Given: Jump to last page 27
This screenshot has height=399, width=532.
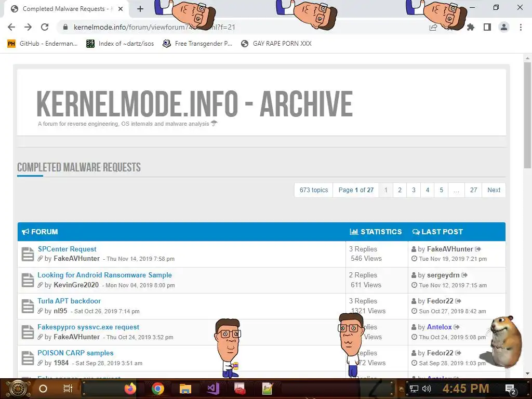Looking at the screenshot, I should (474, 190).
